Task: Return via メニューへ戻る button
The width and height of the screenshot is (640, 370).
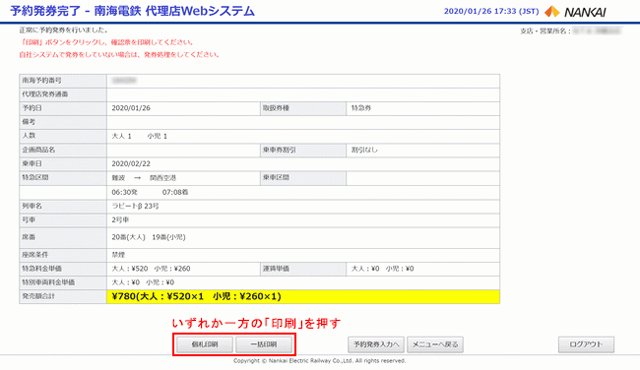Action: click(435, 344)
